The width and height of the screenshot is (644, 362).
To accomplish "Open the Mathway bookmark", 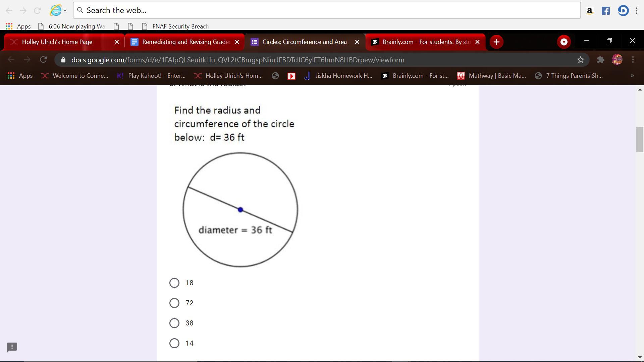I will pyautogui.click(x=491, y=76).
